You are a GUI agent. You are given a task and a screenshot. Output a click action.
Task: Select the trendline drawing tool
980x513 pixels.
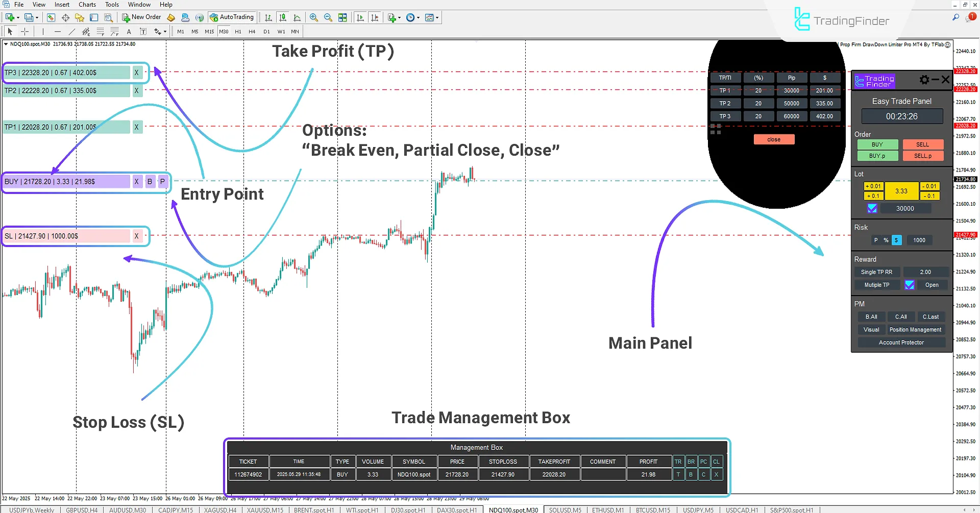click(x=71, y=32)
